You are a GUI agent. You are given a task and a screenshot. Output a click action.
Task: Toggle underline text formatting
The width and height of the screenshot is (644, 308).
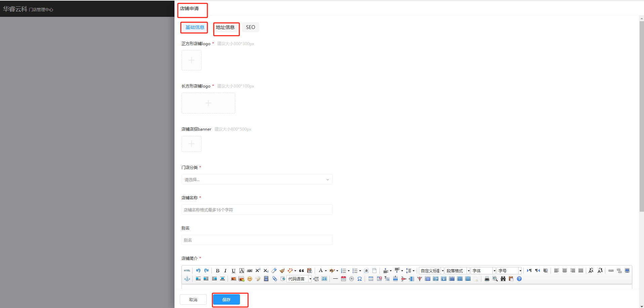[233, 271]
